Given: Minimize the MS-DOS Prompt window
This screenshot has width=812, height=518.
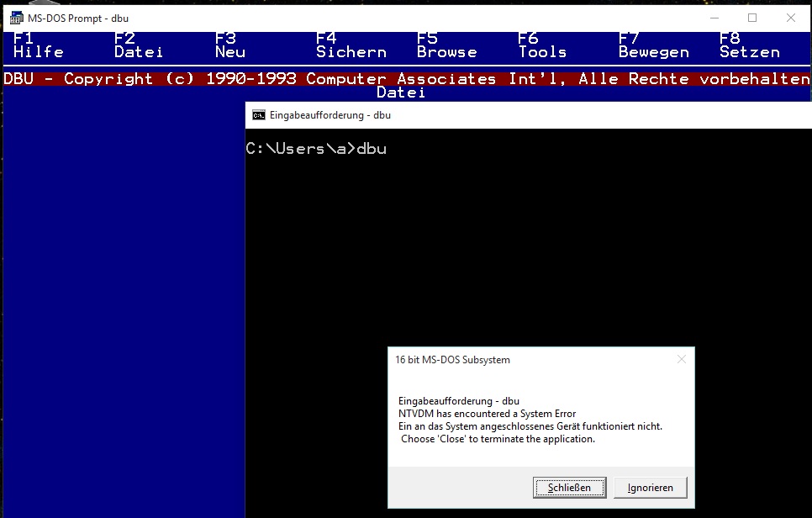Looking at the screenshot, I should coord(714,17).
